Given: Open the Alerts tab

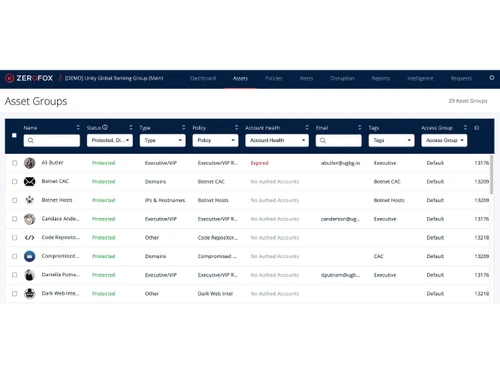Looking at the screenshot, I should pos(306,78).
